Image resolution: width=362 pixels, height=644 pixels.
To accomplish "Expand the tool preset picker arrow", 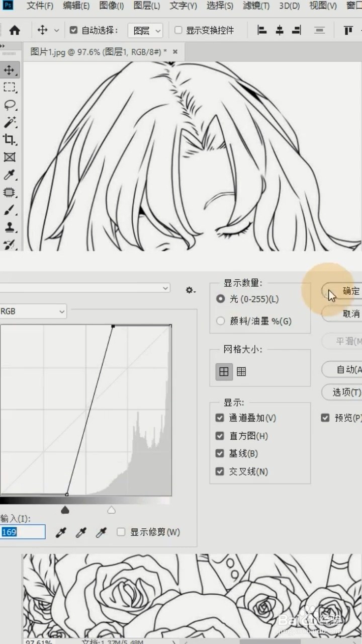I will coord(56,30).
